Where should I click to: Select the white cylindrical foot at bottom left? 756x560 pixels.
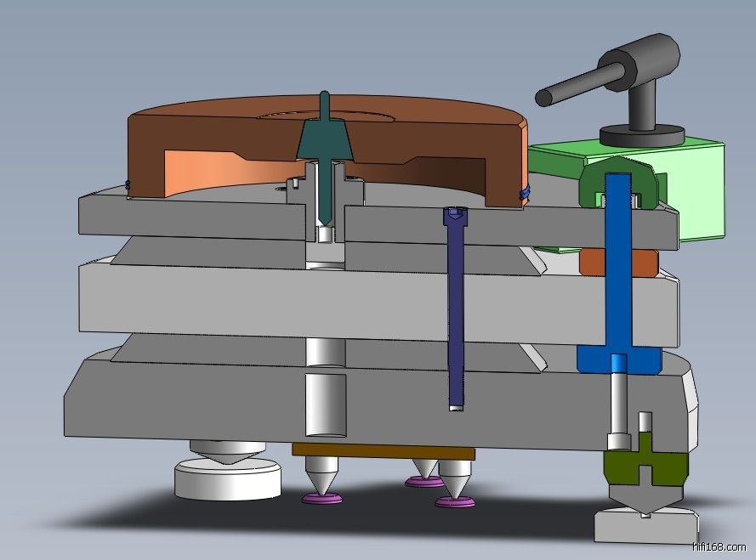tap(227, 479)
